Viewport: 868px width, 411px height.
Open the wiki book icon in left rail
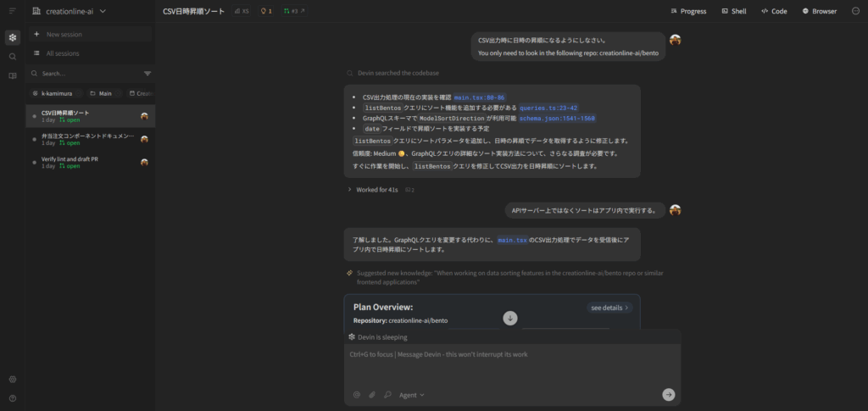click(x=13, y=75)
